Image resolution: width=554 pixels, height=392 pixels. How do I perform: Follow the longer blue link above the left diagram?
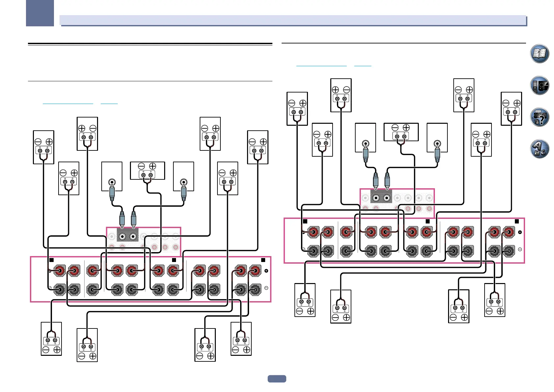[68, 103]
